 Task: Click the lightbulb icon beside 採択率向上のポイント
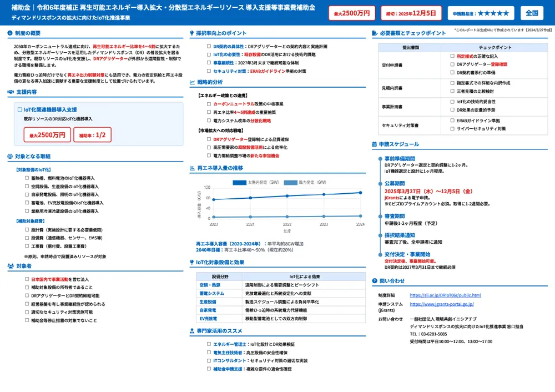(x=192, y=33)
